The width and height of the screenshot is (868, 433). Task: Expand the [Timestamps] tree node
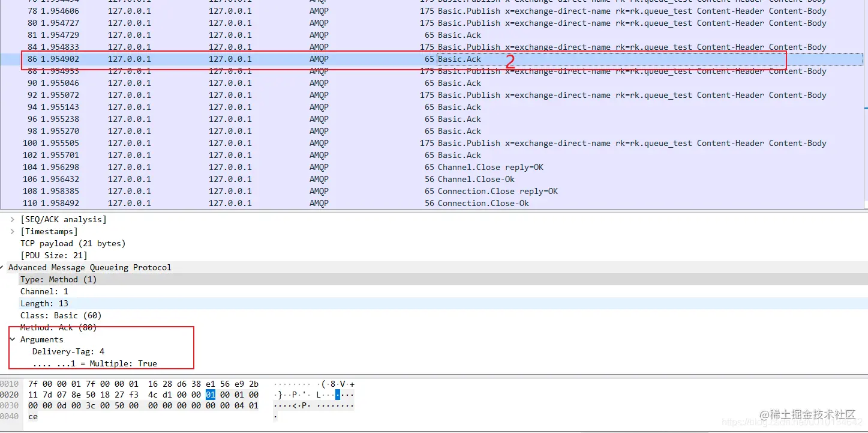(12, 231)
